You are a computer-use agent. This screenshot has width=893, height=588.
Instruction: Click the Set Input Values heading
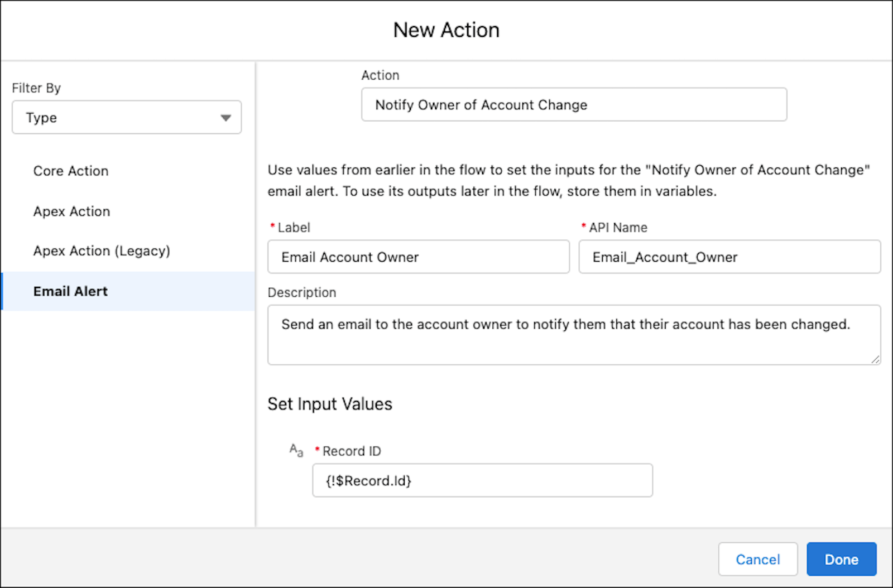tap(330, 403)
